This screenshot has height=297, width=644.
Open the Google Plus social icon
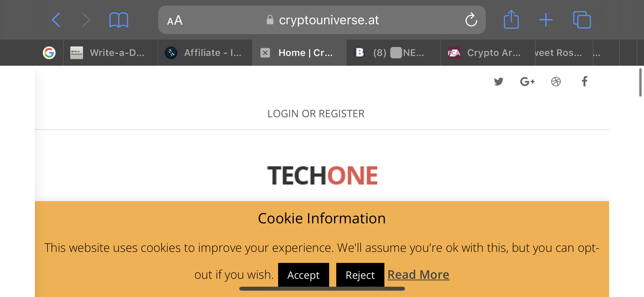click(x=527, y=82)
